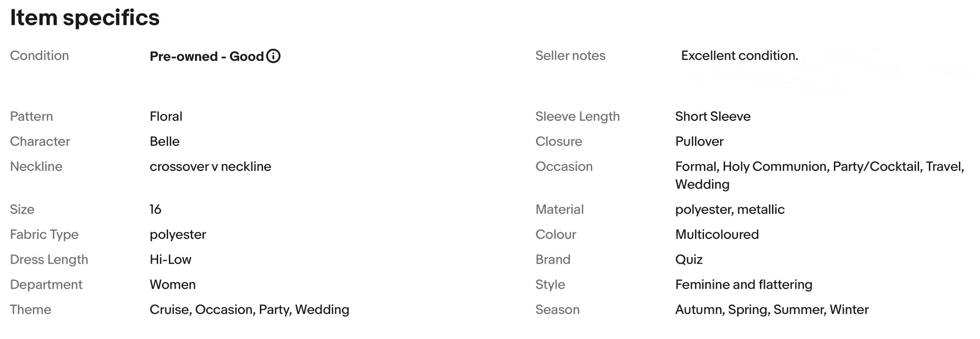This screenshot has width=980, height=339.
Task: Click the Floral pattern value
Action: [166, 116]
